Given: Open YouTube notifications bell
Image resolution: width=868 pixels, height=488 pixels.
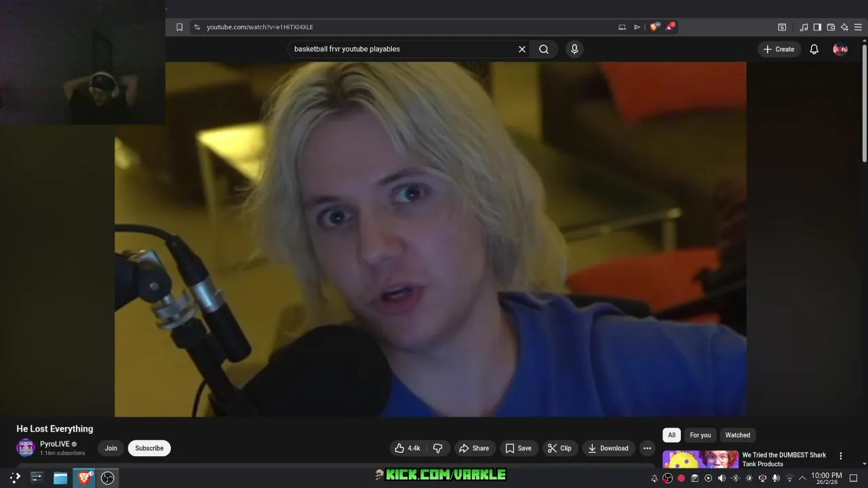Looking at the screenshot, I should (x=814, y=49).
